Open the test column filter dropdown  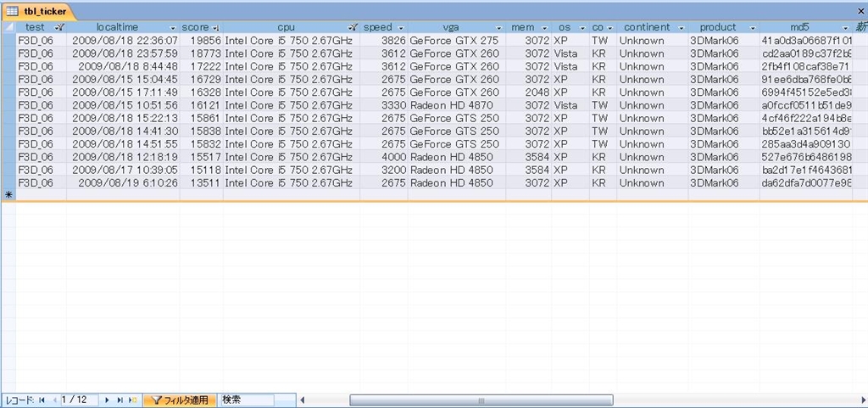click(x=60, y=28)
